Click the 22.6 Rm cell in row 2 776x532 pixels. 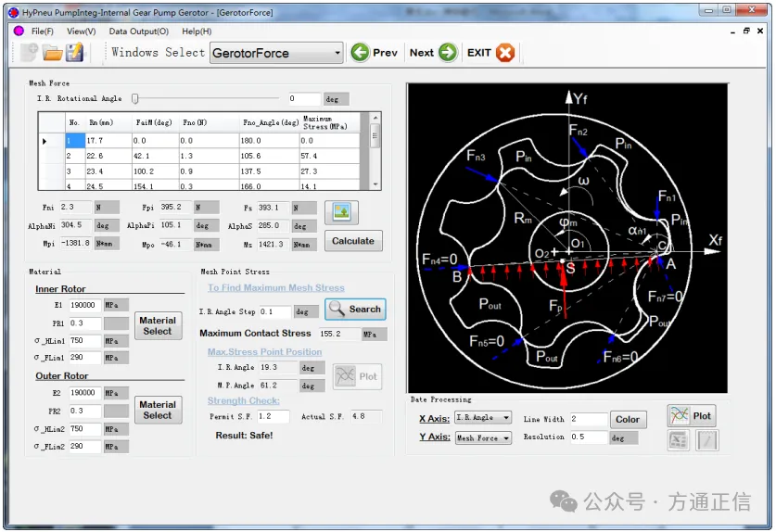click(x=108, y=156)
